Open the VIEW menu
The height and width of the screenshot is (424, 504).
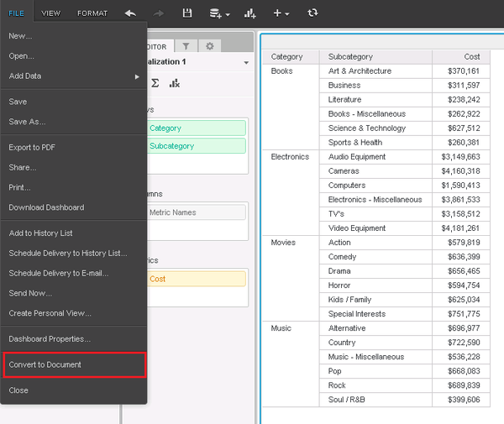tap(51, 13)
